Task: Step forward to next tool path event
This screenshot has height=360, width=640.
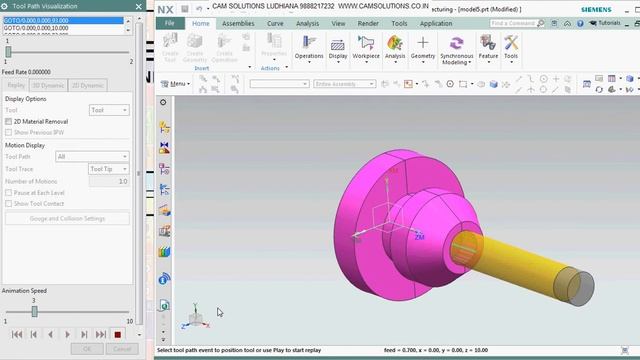Action: (x=84, y=335)
